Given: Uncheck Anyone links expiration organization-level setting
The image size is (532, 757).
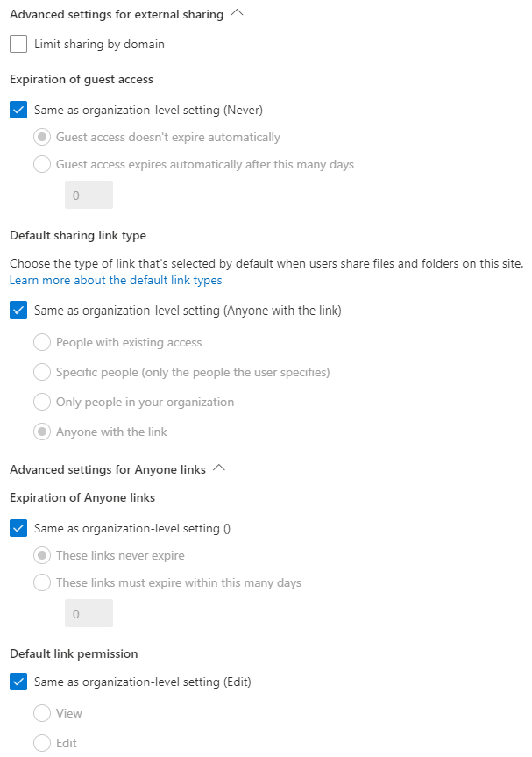Looking at the screenshot, I should tap(18, 528).
